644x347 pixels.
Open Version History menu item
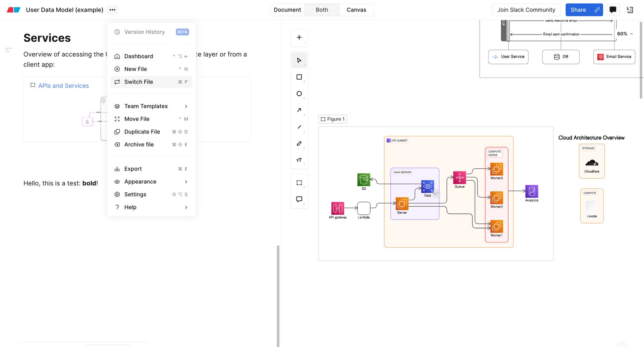152,32
